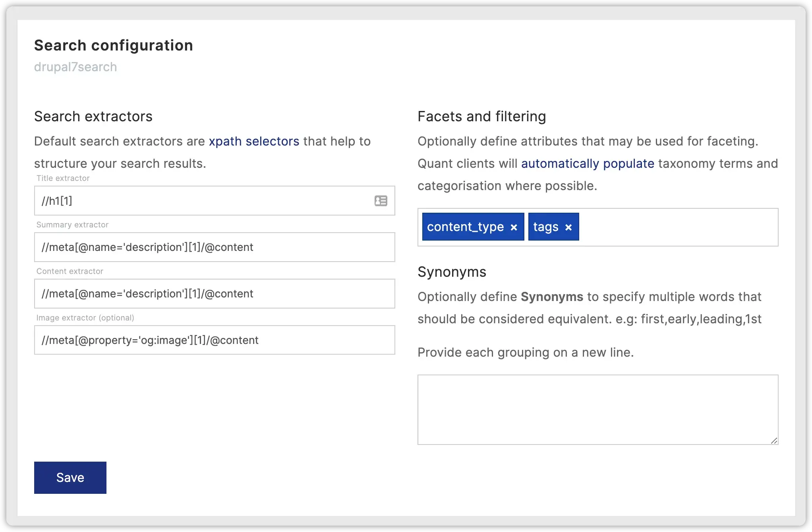Click the Search extractors section heading
This screenshot has height=532, width=812.
pyautogui.click(x=93, y=116)
